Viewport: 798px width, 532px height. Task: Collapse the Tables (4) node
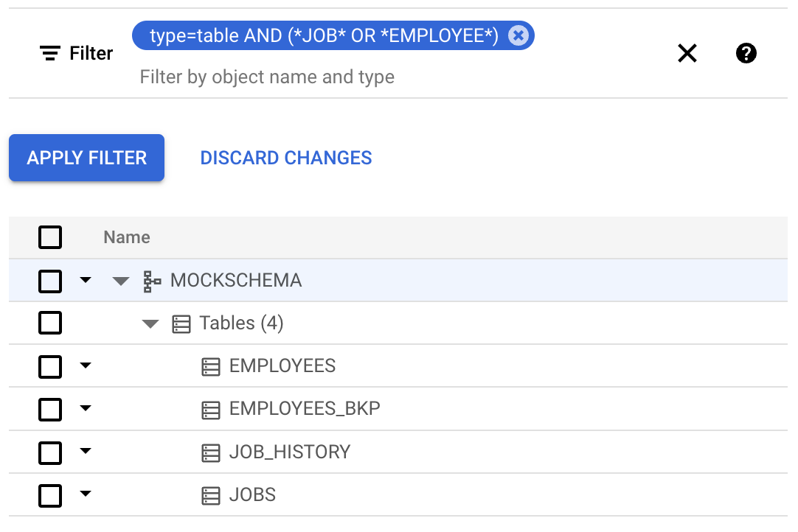click(x=150, y=323)
